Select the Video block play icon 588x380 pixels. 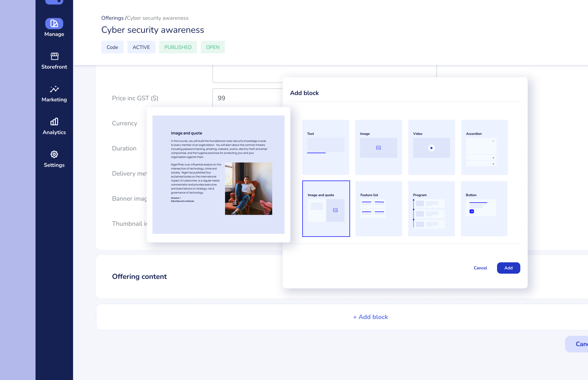tap(432, 148)
